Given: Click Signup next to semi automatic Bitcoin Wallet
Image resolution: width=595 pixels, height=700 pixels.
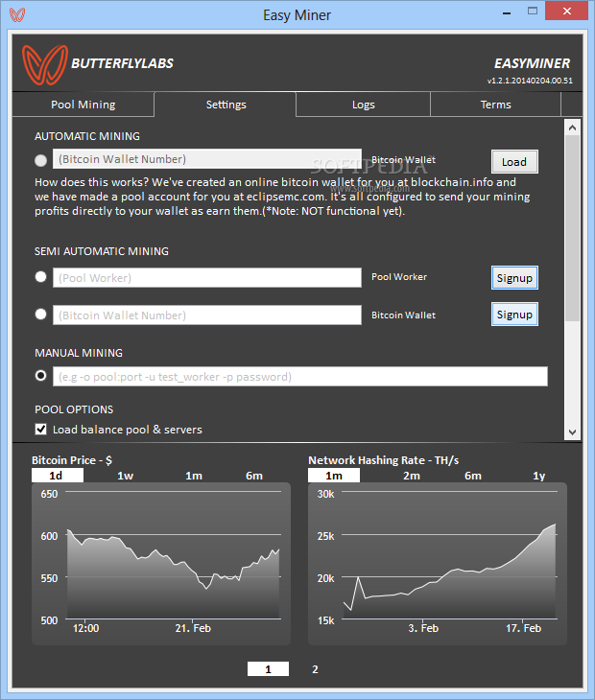Looking at the screenshot, I should [x=514, y=315].
